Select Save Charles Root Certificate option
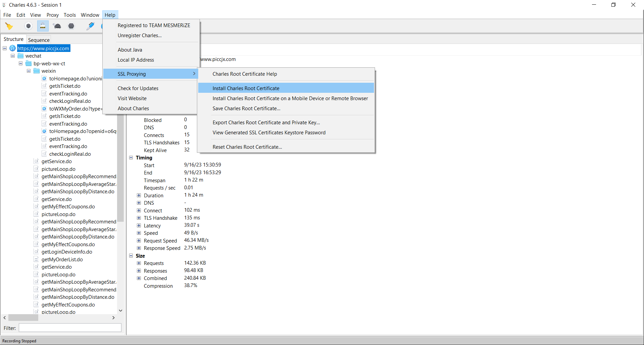 click(x=246, y=109)
